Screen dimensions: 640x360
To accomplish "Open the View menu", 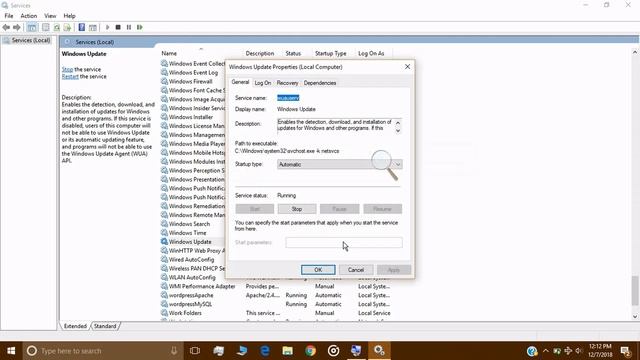I will (x=50, y=16).
